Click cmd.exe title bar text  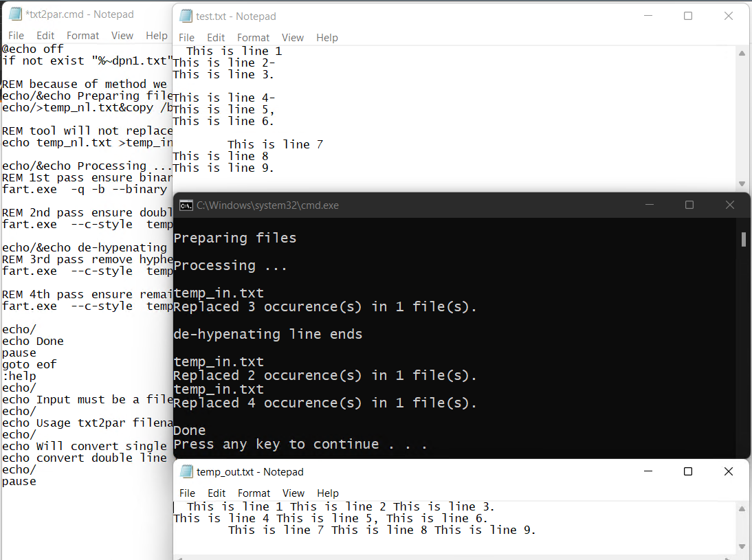(x=267, y=205)
